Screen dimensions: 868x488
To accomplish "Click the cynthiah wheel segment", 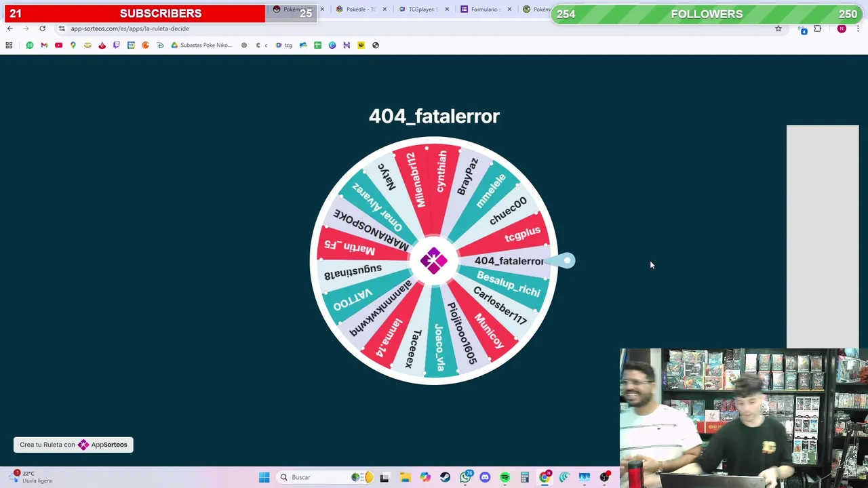I will (x=441, y=171).
